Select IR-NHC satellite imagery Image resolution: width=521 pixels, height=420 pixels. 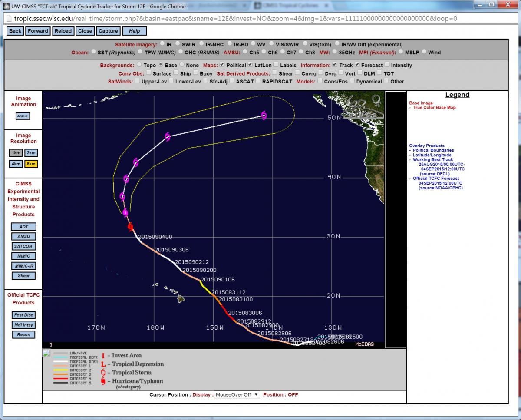point(201,44)
